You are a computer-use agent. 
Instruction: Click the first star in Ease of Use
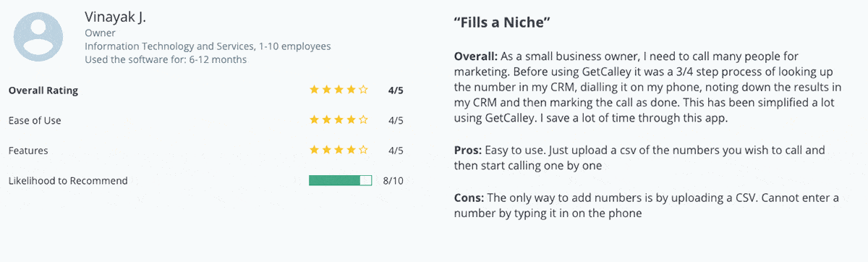pyautogui.click(x=314, y=120)
